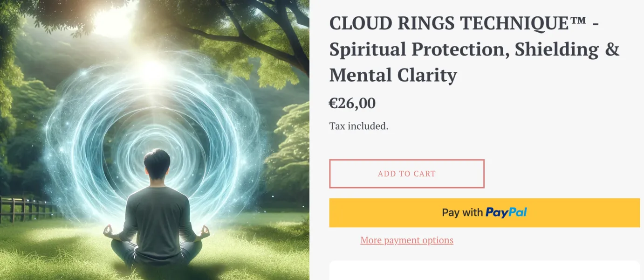Click the bright sun glow in image
Viewport: 644px width, 280px height.
(x=154, y=70)
